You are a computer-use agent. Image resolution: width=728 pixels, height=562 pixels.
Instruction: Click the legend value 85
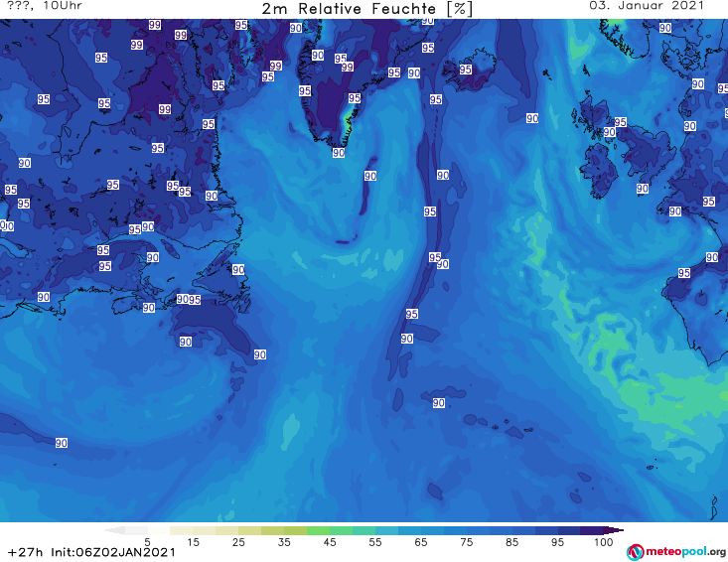[x=511, y=541]
